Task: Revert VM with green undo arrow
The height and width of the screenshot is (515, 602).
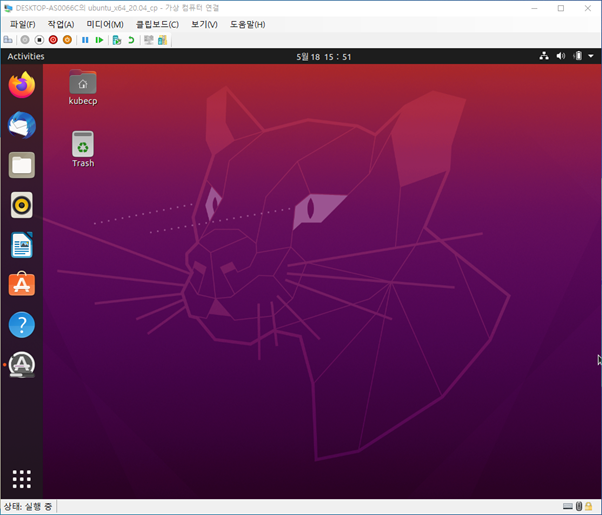Action: (x=131, y=40)
